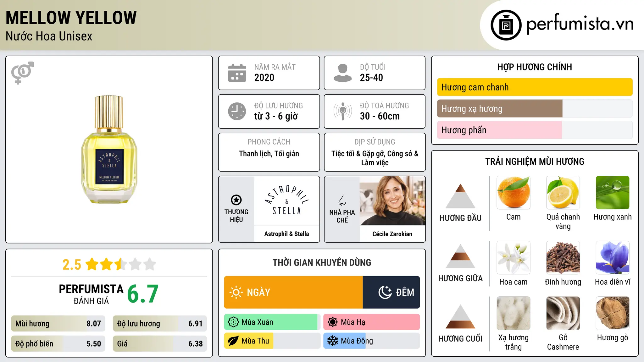The width and height of the screenshot is (644, 362).
Task: Click the leaf icon for Mùa Thu
Action: tap(233, 341)
